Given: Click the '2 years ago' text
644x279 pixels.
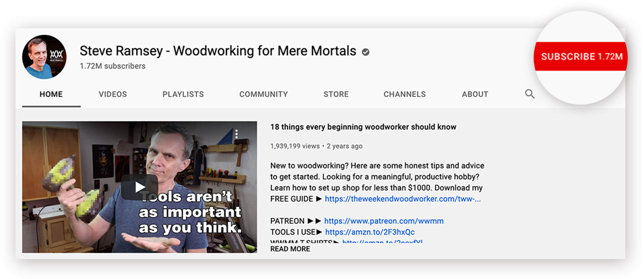Looking at the screenshot, I should pyautogui.click(x=344, y=146).
